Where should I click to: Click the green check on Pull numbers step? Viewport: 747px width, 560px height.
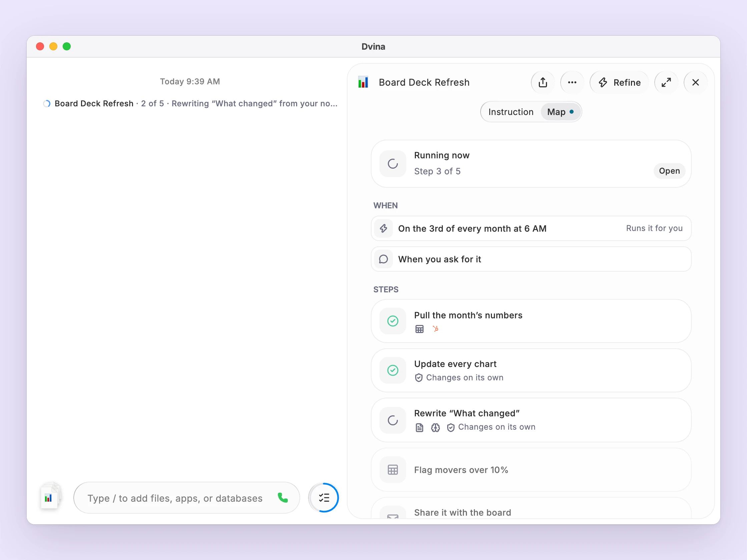[393, 321]
